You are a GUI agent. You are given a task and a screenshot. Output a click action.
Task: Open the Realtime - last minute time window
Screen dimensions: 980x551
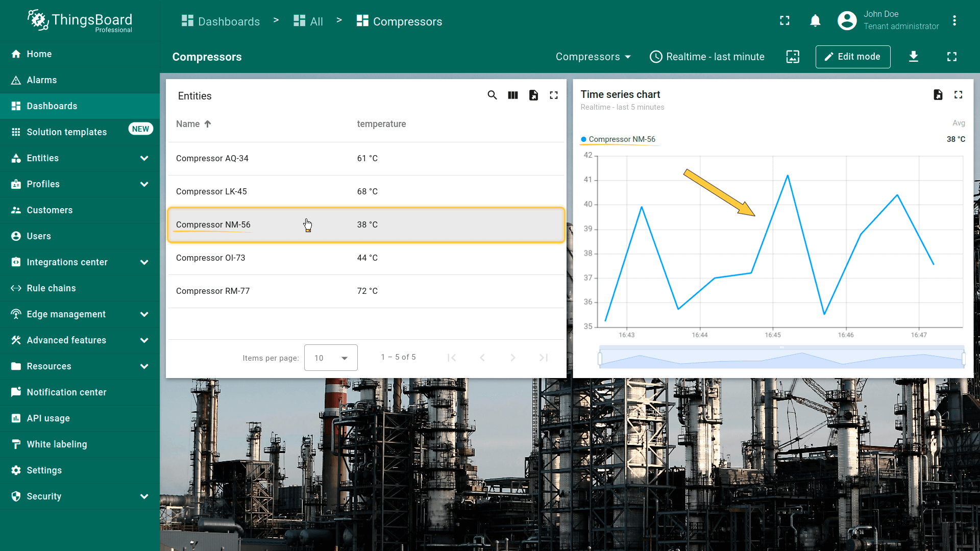tap(707, 57)
